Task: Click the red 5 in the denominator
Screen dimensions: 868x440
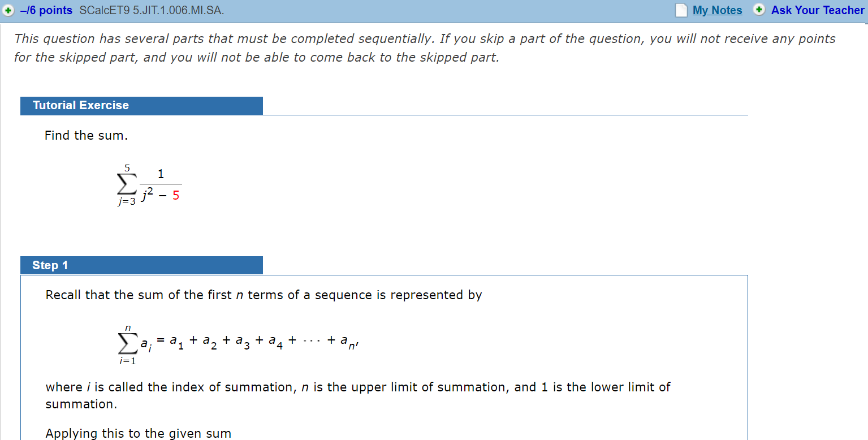Action: coord(176,196)
